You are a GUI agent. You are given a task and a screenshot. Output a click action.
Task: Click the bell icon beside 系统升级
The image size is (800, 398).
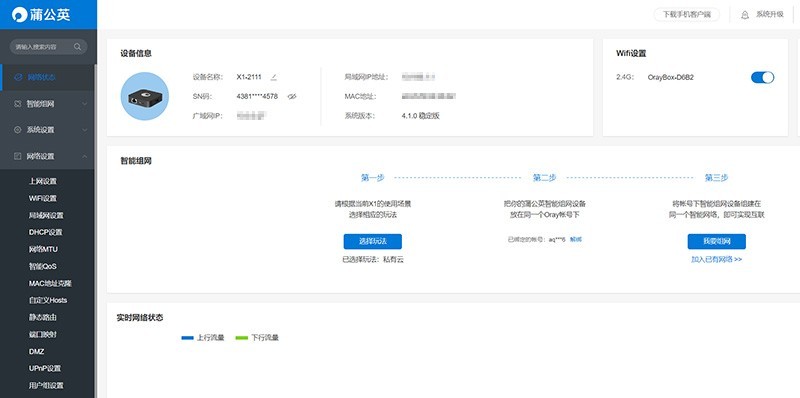point(745,15)
